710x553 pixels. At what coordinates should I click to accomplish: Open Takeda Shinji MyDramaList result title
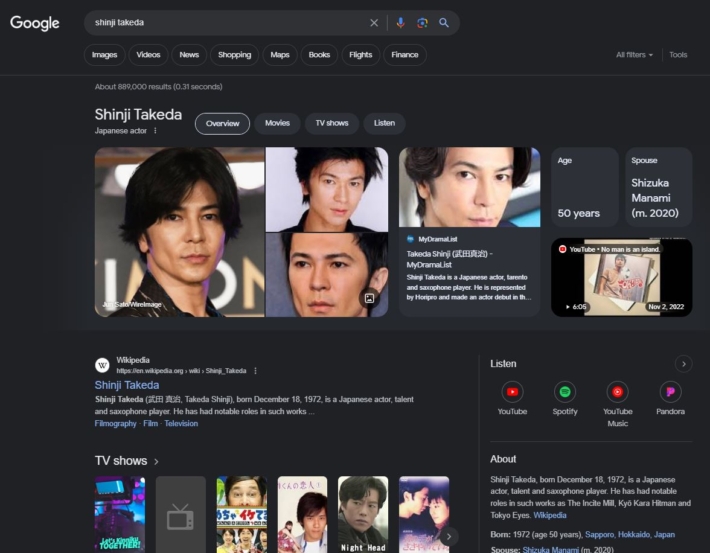click(x=449, y=259)
